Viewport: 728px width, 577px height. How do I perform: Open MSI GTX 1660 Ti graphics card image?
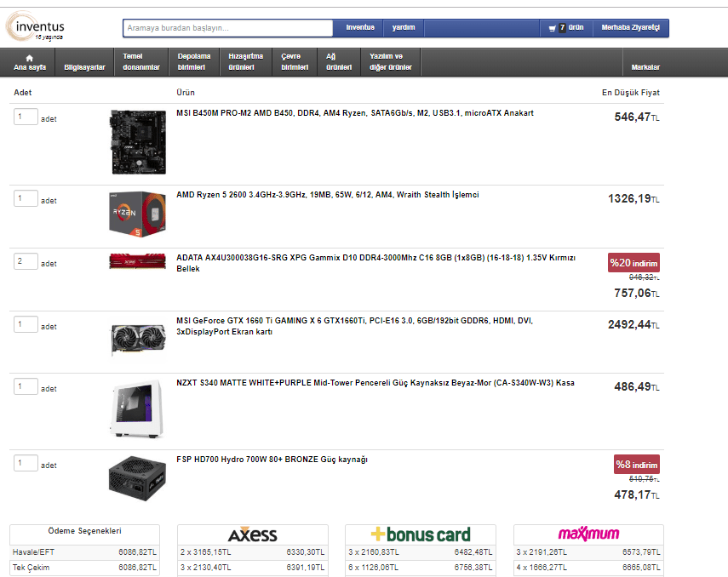[138, 340]
